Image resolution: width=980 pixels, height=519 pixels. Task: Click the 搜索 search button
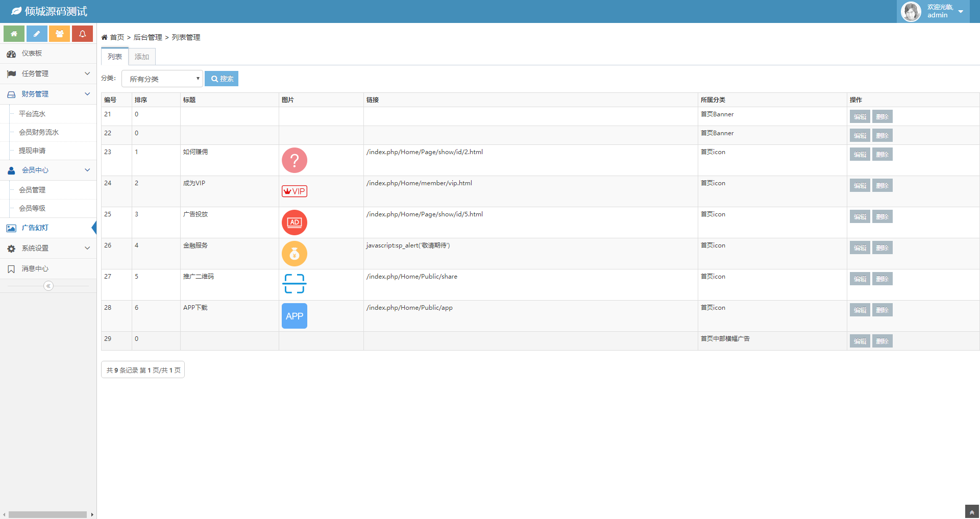pos(222,79)
